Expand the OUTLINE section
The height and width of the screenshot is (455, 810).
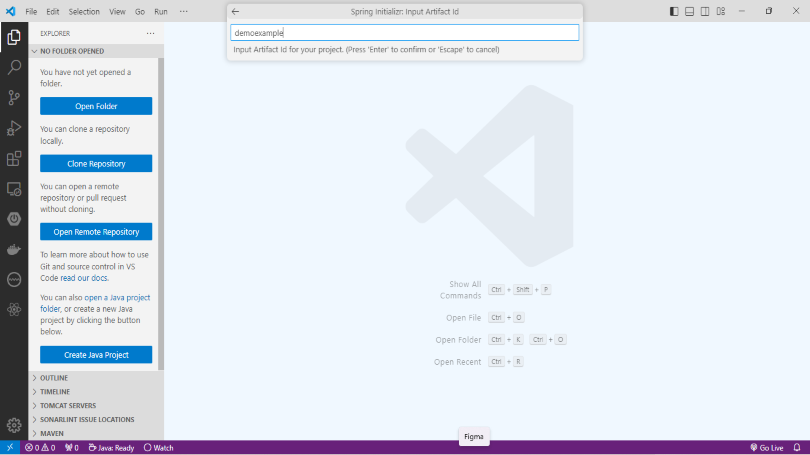coord(96,378)
